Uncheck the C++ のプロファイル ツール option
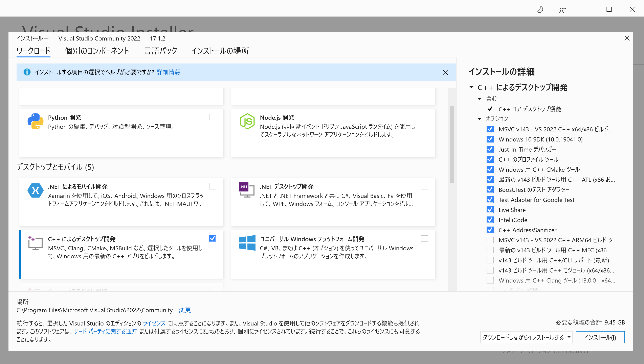Viewport: 644px width, 364px height. pos(490,159)
